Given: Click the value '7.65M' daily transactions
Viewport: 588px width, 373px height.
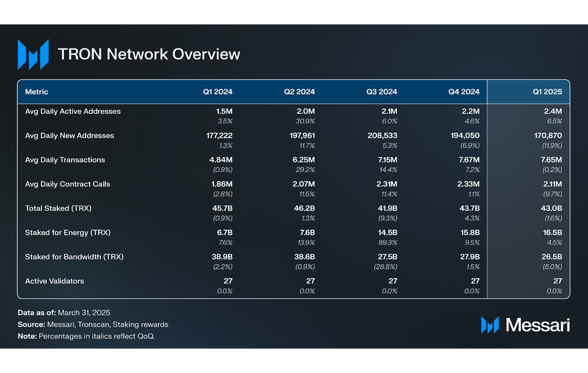Looking at the screenshot, I should pyautogui.click(x=551, y=160).
